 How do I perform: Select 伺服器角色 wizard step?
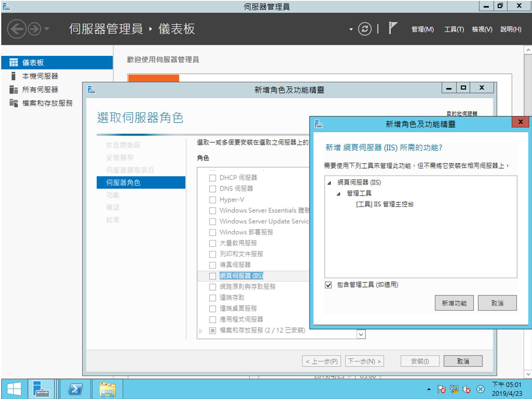pos(141,183)
